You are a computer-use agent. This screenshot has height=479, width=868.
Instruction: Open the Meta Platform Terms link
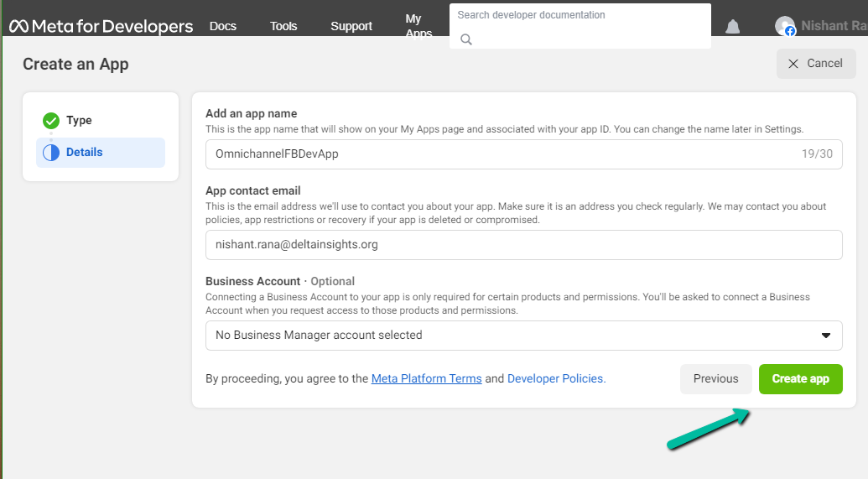point(426,379)
